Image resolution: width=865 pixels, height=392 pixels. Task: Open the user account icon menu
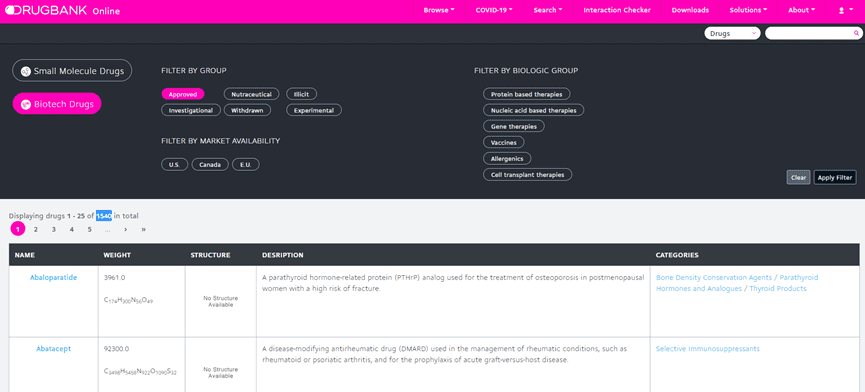point(845,10)
